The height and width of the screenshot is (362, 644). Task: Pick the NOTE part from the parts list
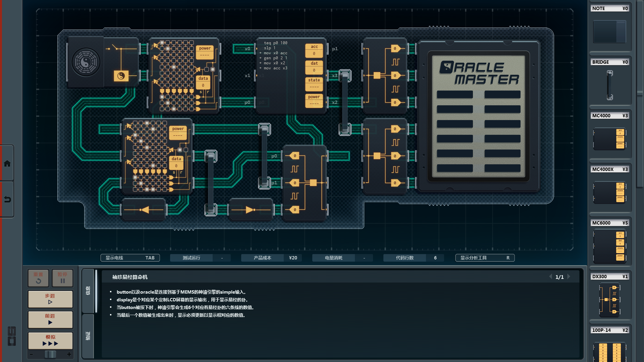[x=609, y=31]
